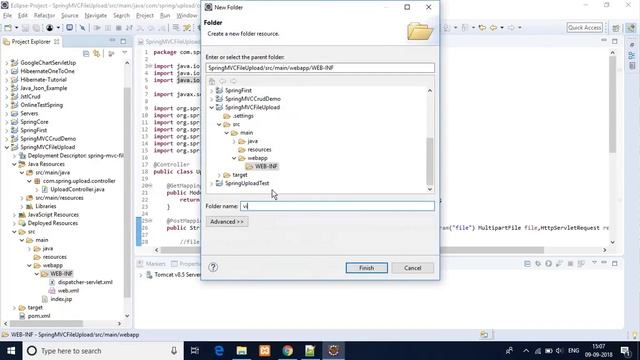Screen dimensions: 640x360
Task: Click the dialog tree Home icon
Action: 212,81
